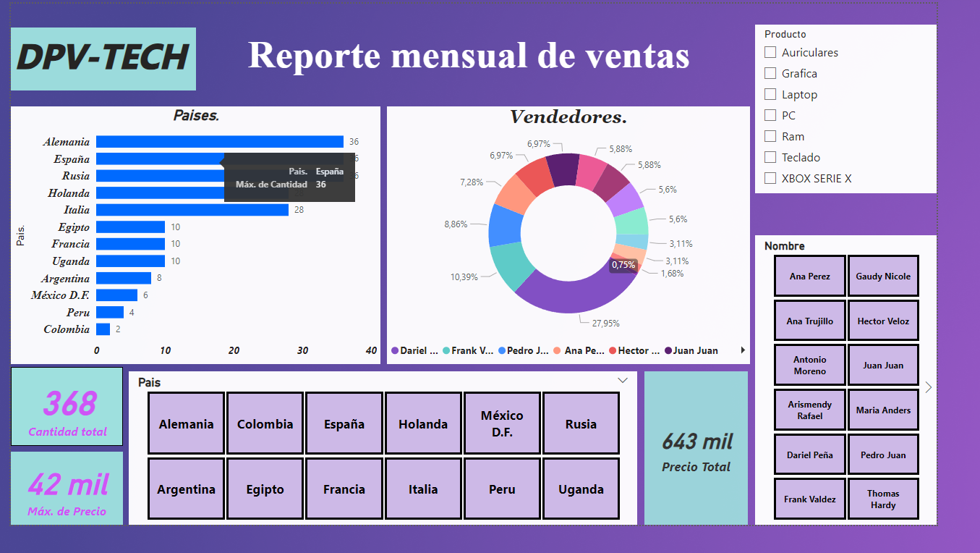Image resolution: width=980 pixels, height=553 pixels.
Task: Click the Italia bar in Paises chart
Action: pos(192,210)
